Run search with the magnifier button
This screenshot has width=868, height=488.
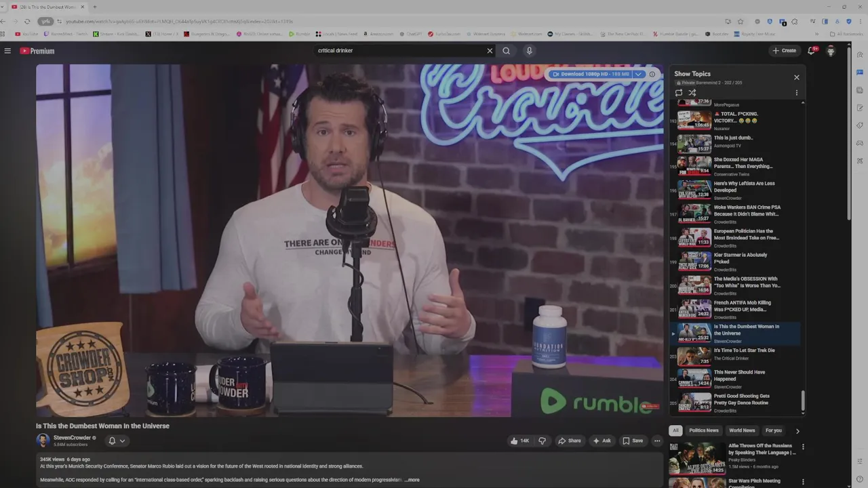[x=506, y=51]
